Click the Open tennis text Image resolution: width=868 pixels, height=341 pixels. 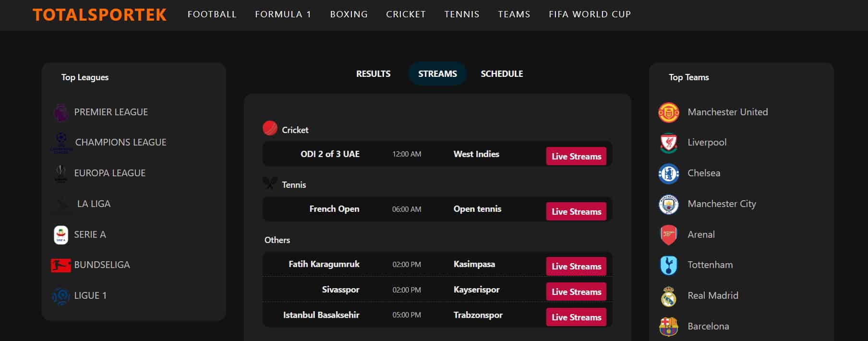478,209
